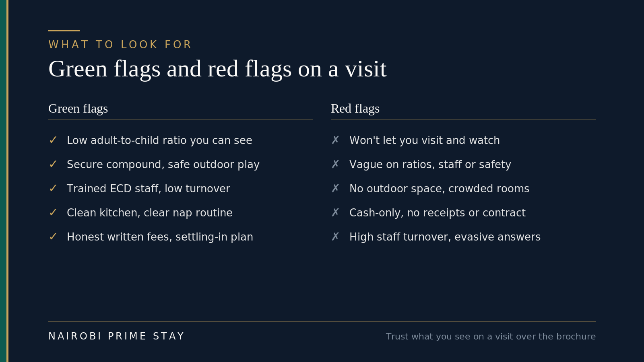Click the slide title Green flags and red flags

tap(217, 69)
